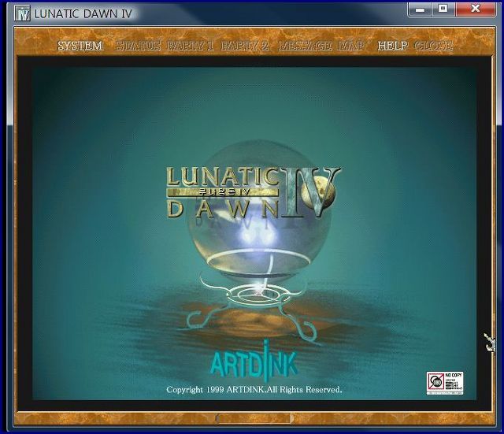The width and height of the screenshot is (504, 434).
Task: Select the PARTY 2 menu item
Action: tap(245, 46)
